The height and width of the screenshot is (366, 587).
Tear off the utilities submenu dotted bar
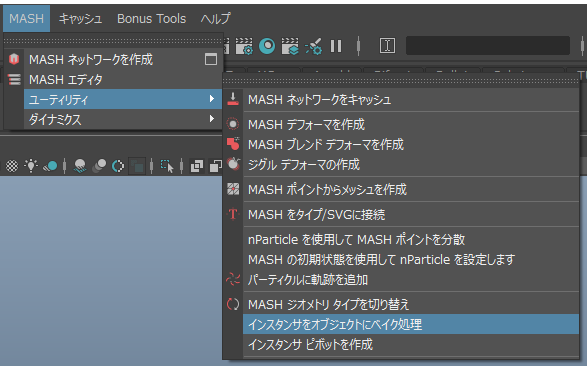point(401,80)
